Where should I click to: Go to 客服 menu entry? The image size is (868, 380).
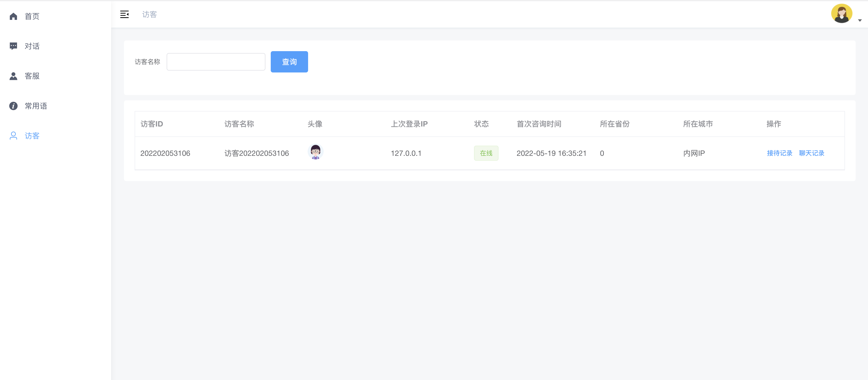(32, 76)
